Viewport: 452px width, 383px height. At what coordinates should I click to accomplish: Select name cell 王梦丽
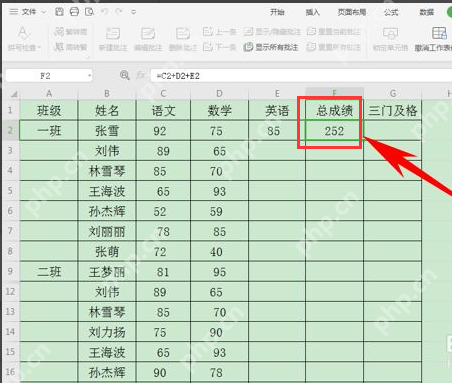(107, 272)
